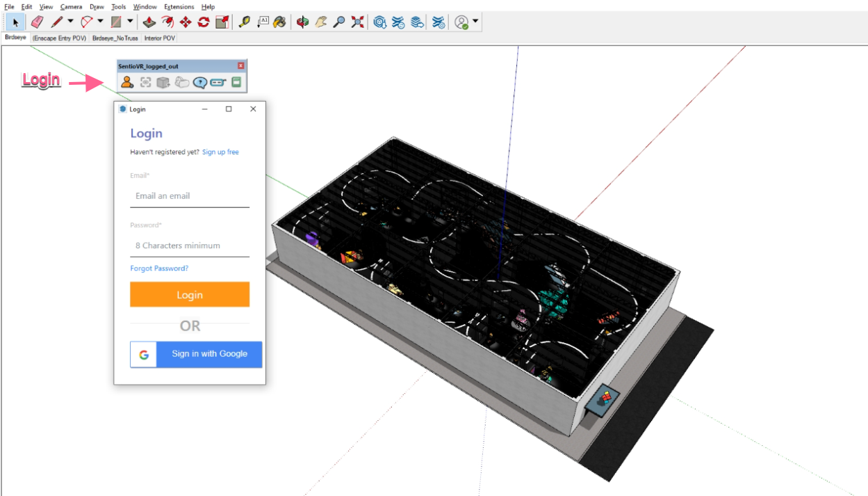868x496 pixels.
Task: Switch to Birdseye_NoTruss scene tab
Action: [115, 38]
